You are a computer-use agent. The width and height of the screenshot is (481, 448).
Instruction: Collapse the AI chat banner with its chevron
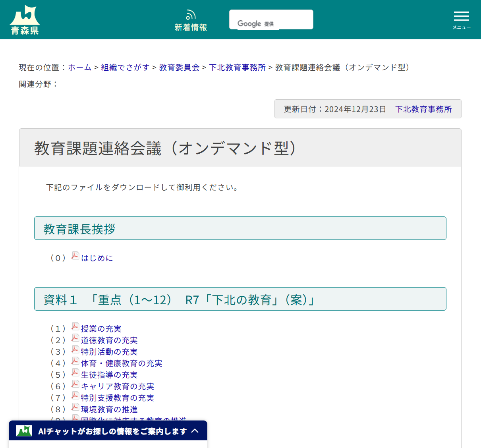click(x=195, y=430)
